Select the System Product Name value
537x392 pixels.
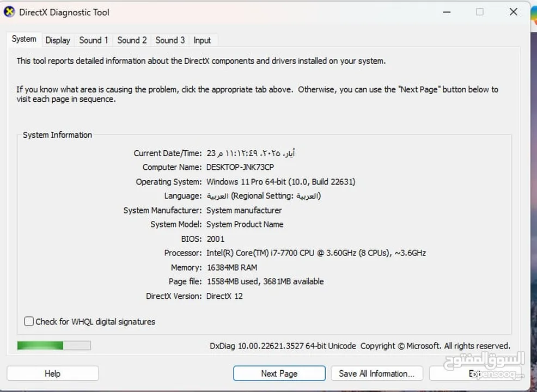coord(245,225)
